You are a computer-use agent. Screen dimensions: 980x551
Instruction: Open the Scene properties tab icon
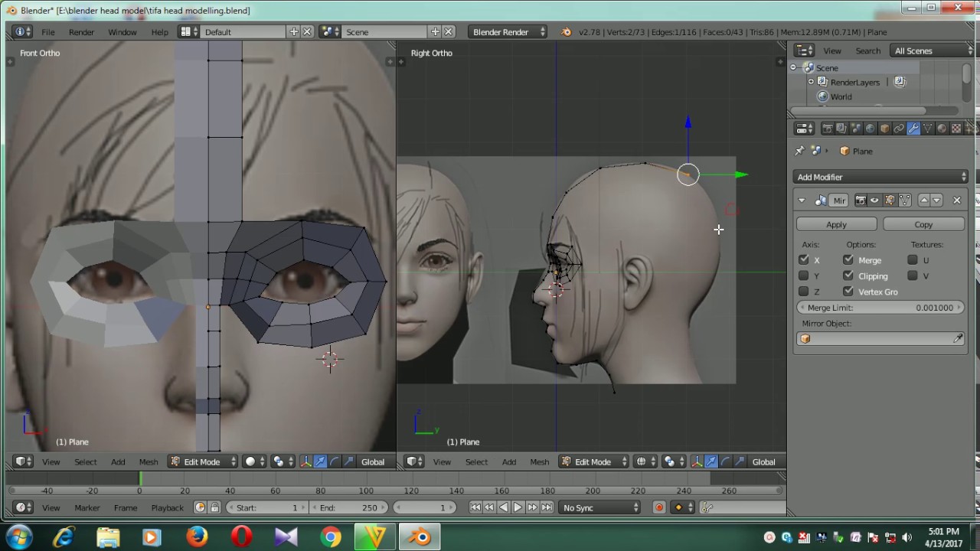click(x=856, y=129)
